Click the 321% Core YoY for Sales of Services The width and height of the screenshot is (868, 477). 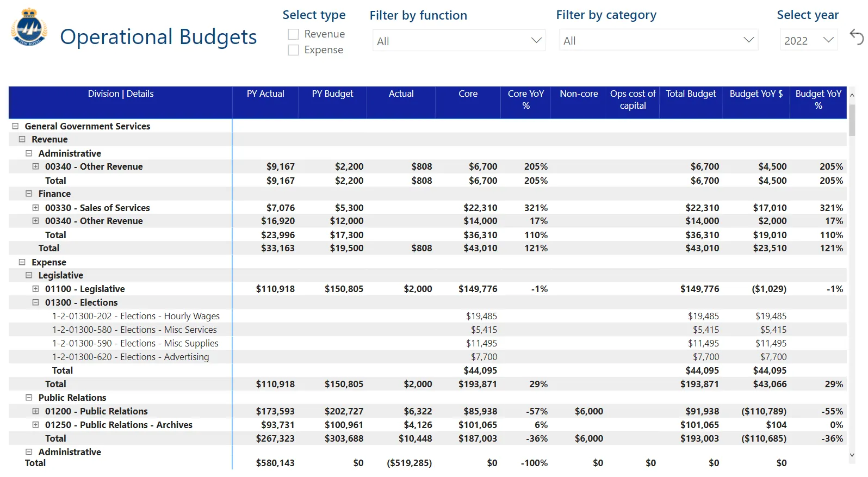coord(536,208)
